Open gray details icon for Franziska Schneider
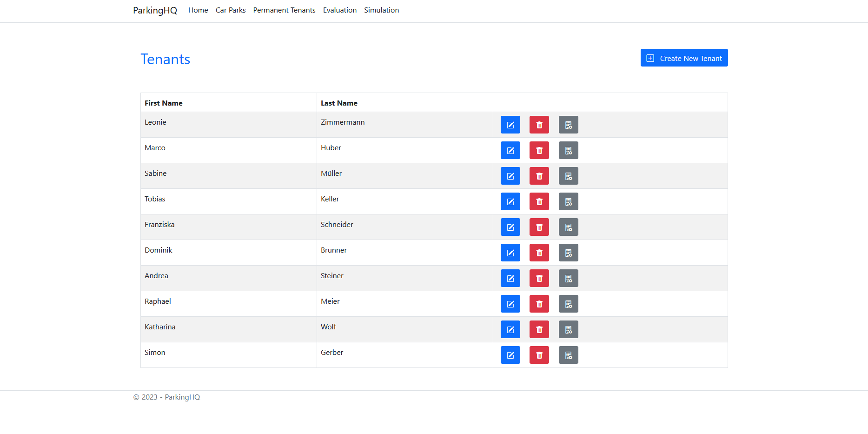Image resolution: width=868 pixels, height=434 pixels. point(568,227)
